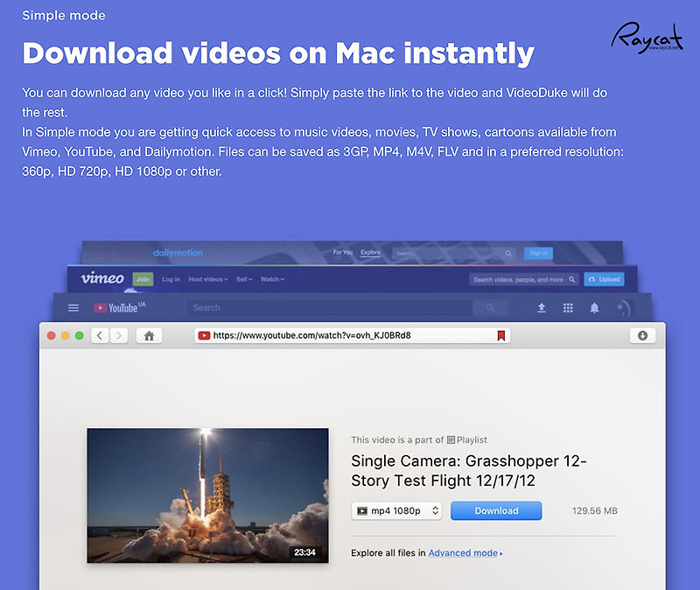700x590 pixels.
Task: Click the rocket launch video thumbnail
Action: 207,495
